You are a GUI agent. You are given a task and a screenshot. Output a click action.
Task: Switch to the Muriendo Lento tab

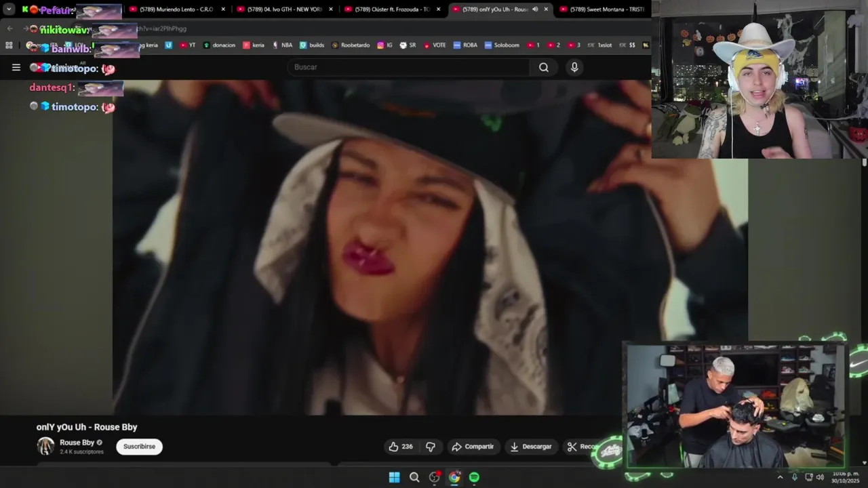pos(176,9)
